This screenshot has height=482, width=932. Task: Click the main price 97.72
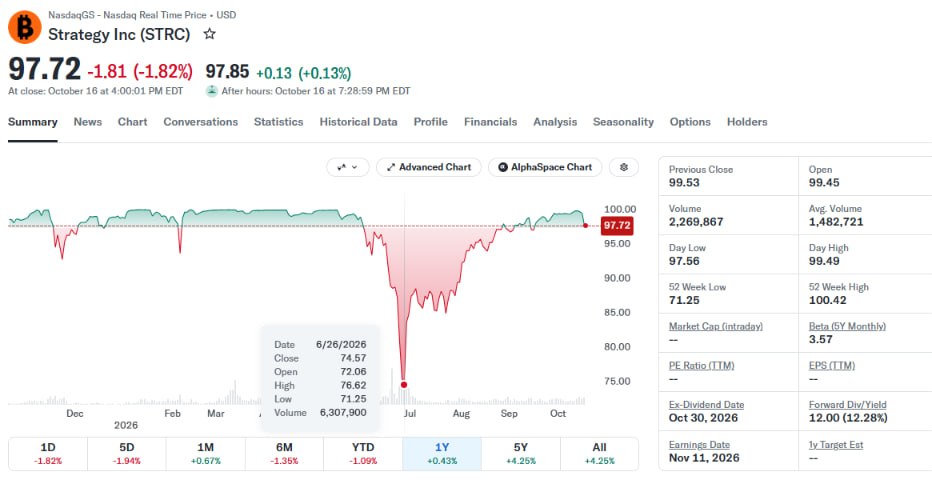44,70
